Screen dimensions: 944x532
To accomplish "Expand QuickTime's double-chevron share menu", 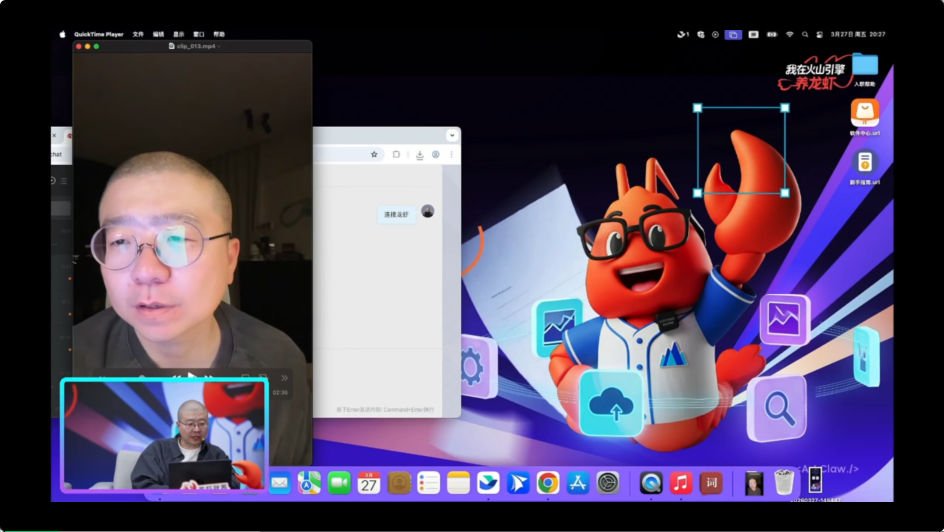I will [x=285, y=378].
